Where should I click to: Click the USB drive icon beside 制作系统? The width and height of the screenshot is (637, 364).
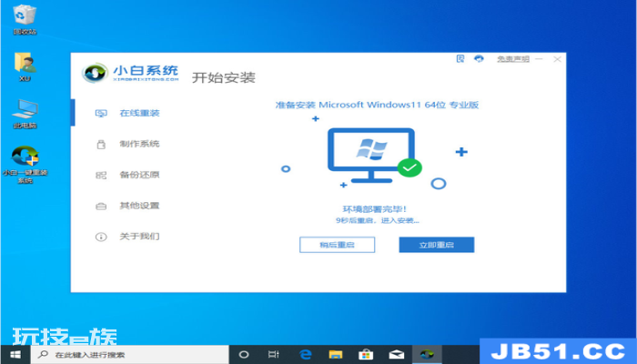pyautogui.click(x=101, y=144)
